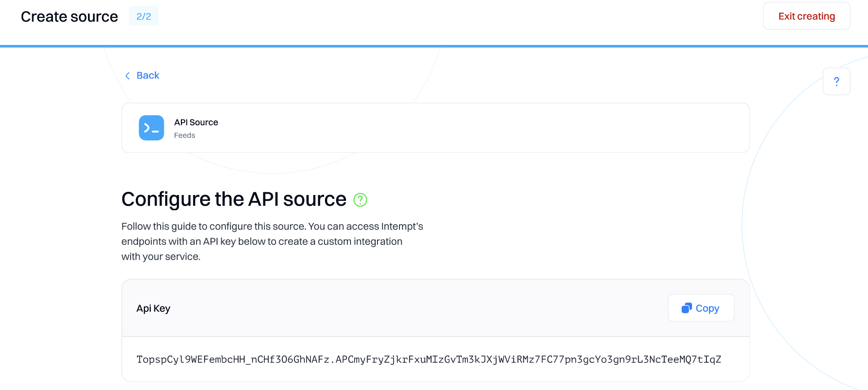Click the 2/2 step indicator badge
The height and width of the screenshot is (390, 868).
click(x=144, y=16)
